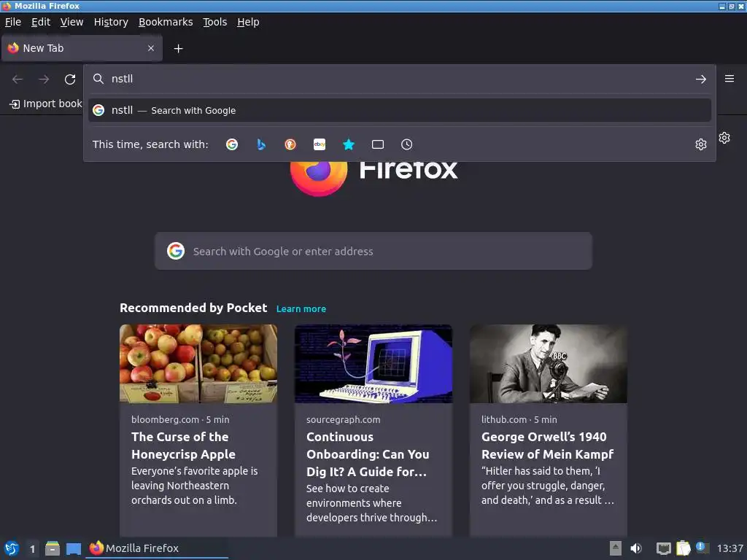
Task: Search in open Tabs icon
Action: 378,144
